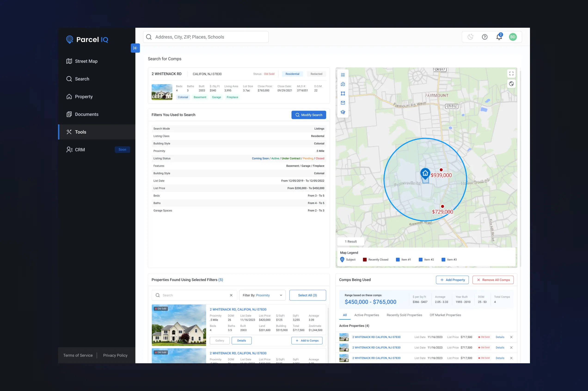Image resolution: width=588 pixels, height=391 pixels.
Task: Switch to Recently Sold Properties tab
Action: [x=404, y=315]
